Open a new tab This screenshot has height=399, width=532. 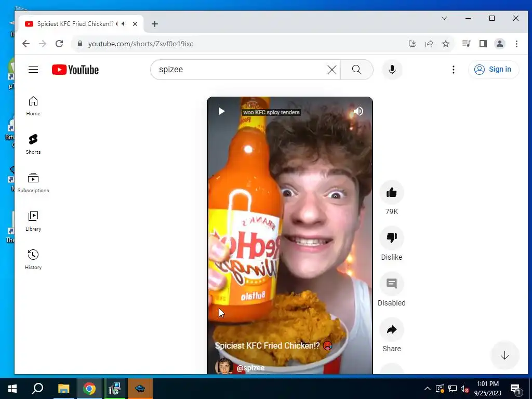pyautogui.click(x=155, y=24)
